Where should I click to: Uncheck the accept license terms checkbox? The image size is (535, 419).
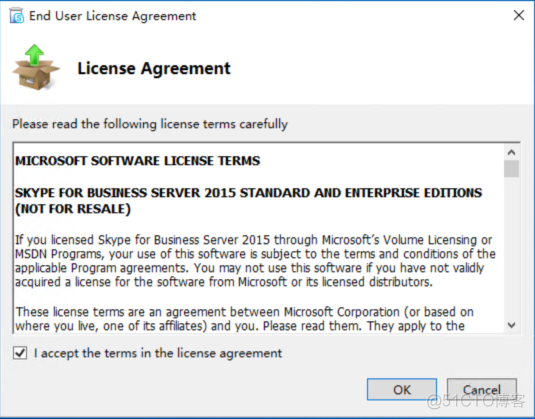[20, 353]
